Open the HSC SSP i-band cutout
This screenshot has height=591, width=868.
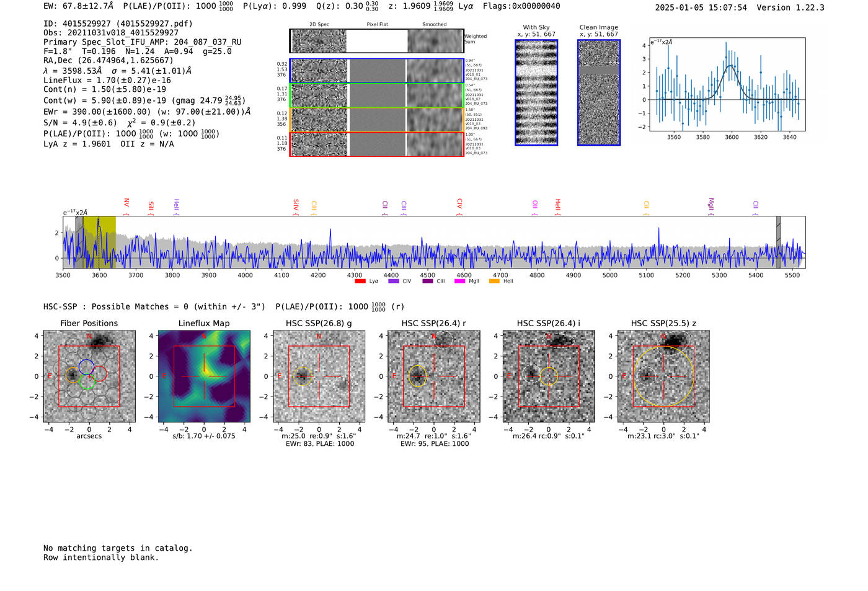(549, 376)
